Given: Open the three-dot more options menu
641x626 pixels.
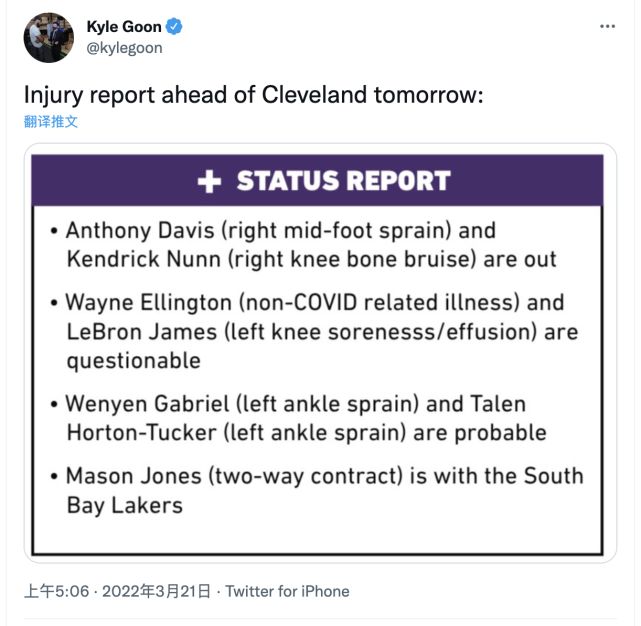Looking at the screenshot, I should point(607,25).
